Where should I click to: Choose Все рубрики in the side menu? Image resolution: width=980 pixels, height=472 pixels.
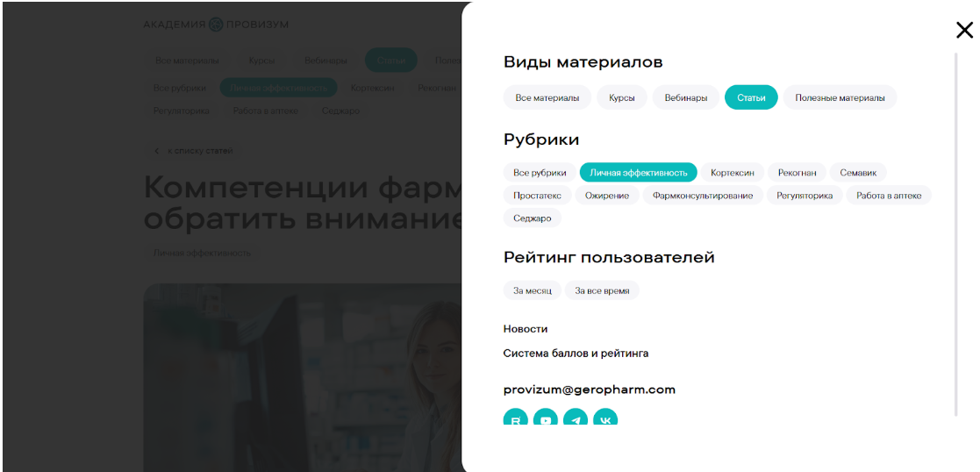click(x=540, y=173)
